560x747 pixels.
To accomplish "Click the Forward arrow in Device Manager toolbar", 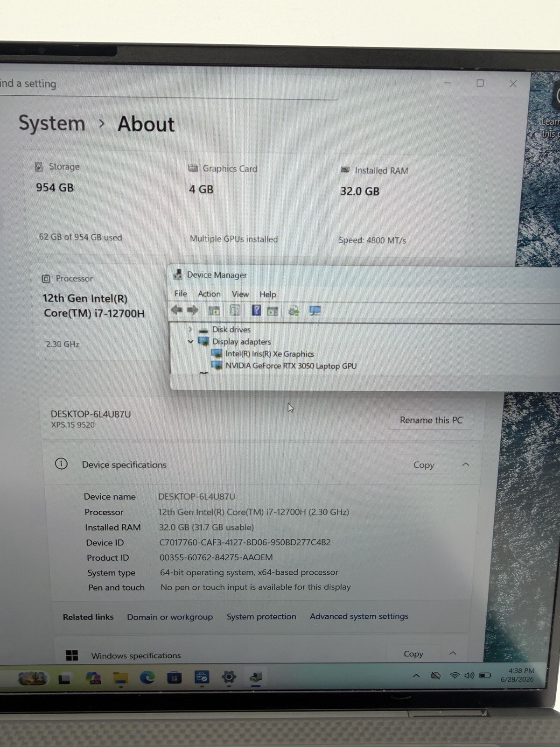I will pos(193,310).
